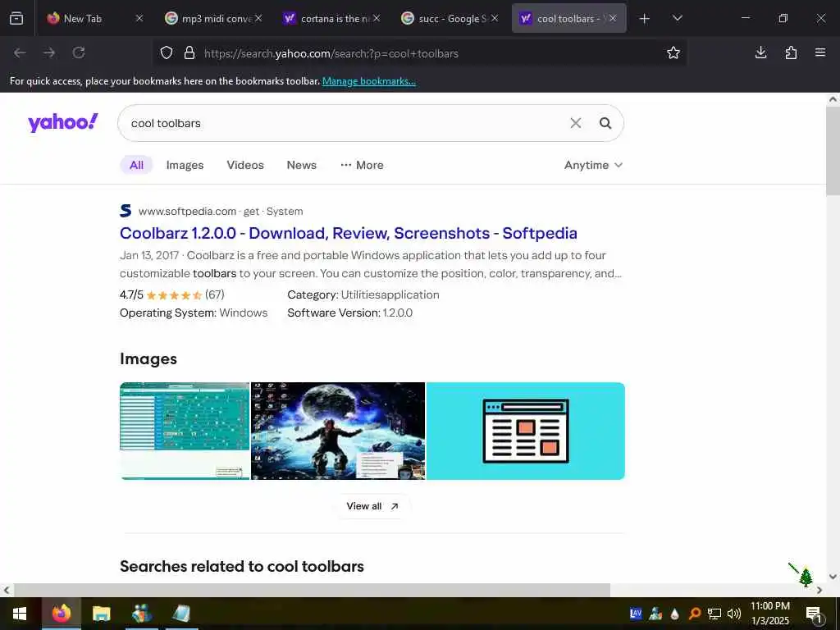Screen dimensions: 840x630
Task: Close the succ Google Search tab
Action: pos(495,18)
